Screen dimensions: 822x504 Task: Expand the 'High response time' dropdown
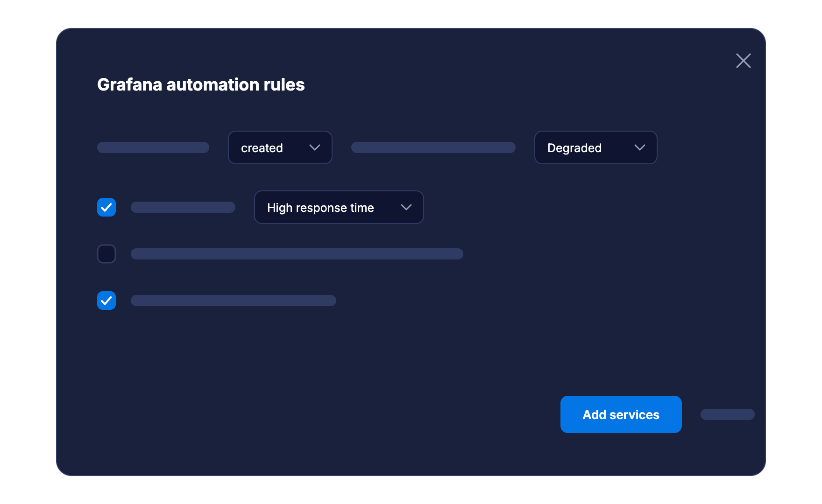pyautogui.click(x=339, y=207)
